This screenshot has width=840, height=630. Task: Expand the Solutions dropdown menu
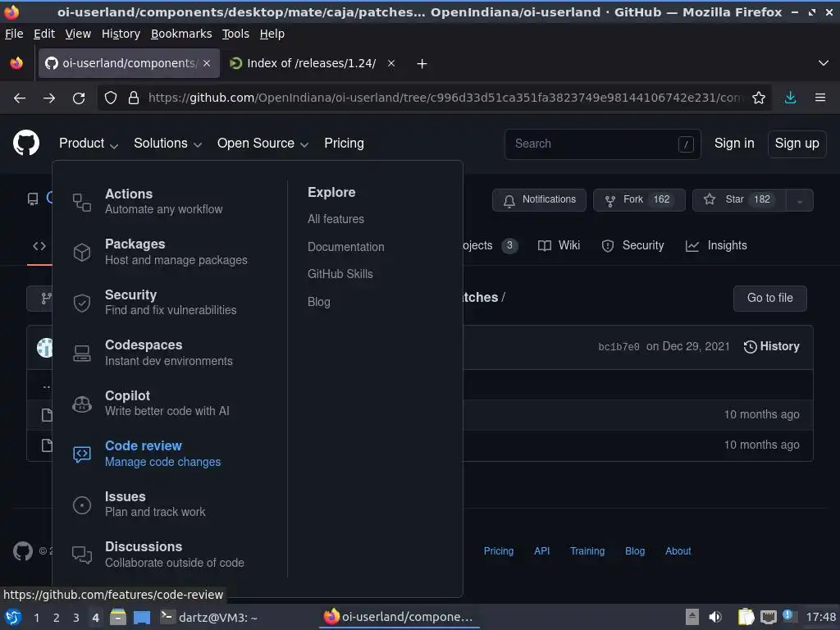(x=167, y=143)
